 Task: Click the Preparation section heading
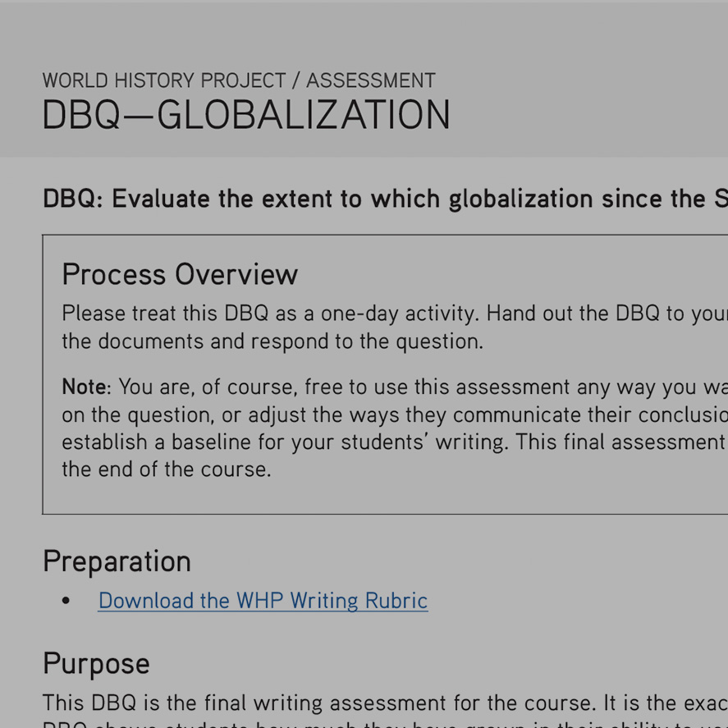[x=117, y=561]
